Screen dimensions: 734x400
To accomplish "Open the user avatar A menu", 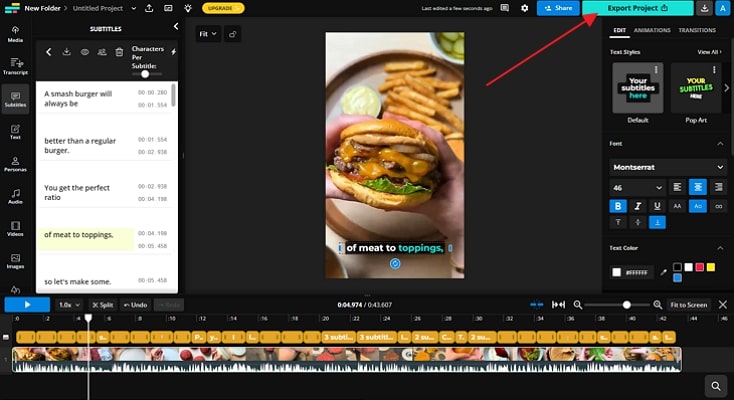I will coord(723,8).
